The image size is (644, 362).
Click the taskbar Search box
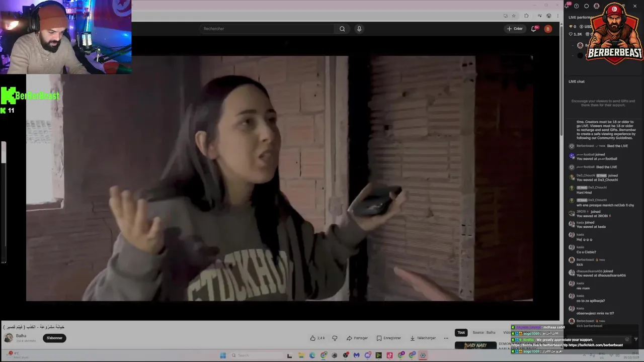(x=257, y=355)
